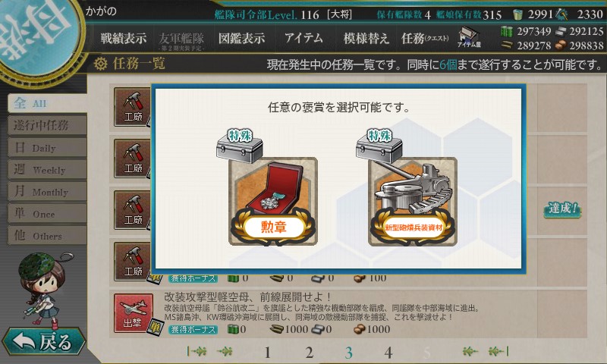Open the 戦績表示 menu
The width and height of the screenshot is (607, 364).
(x=124, y=38)
